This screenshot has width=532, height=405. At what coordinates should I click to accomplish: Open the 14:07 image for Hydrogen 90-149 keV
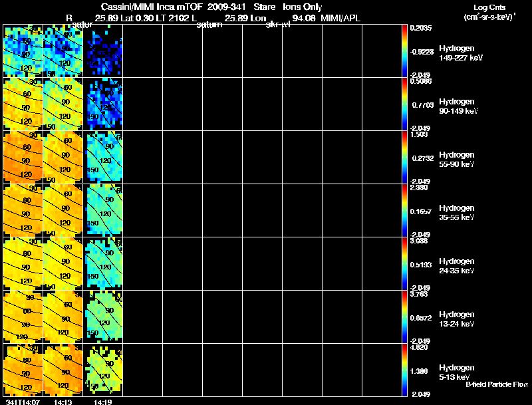point(23,104)
